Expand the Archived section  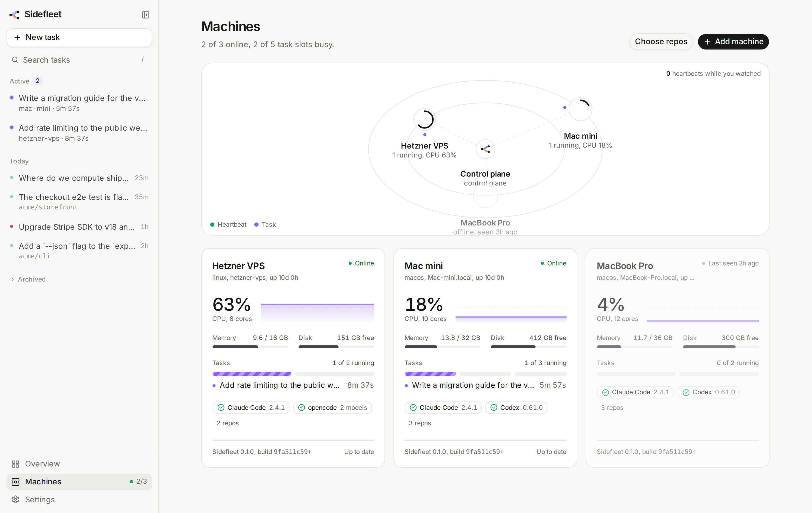coord(28,279)
